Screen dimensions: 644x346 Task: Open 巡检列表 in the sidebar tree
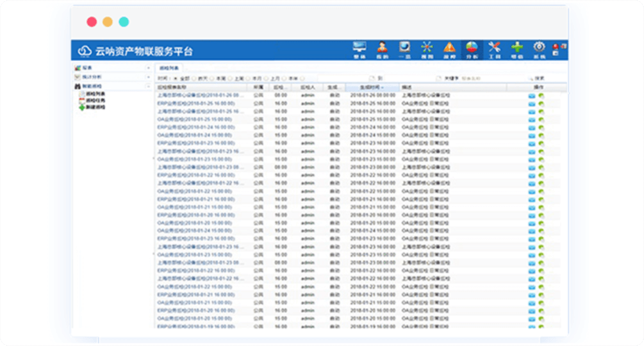[95, 94]
